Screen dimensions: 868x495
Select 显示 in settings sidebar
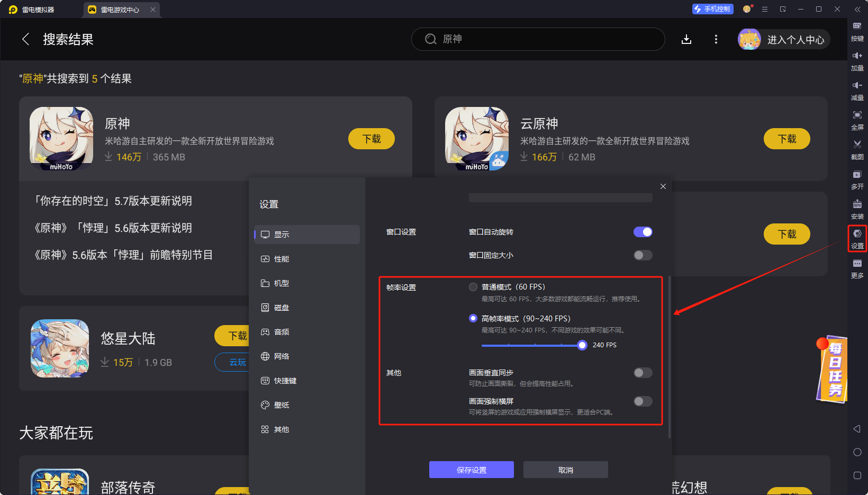point(307,235)
